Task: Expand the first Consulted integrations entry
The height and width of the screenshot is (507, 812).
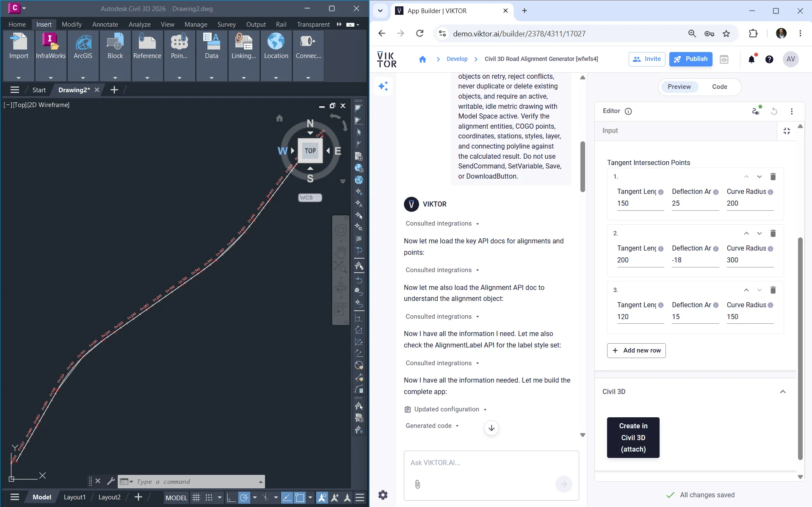Action: (x=442, y=223)
